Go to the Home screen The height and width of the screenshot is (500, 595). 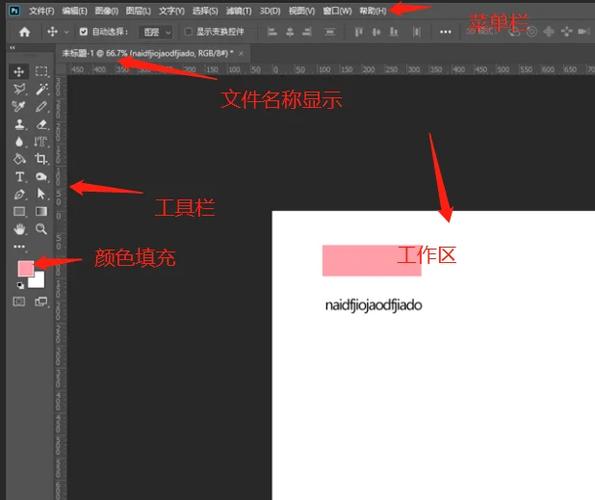25,32
